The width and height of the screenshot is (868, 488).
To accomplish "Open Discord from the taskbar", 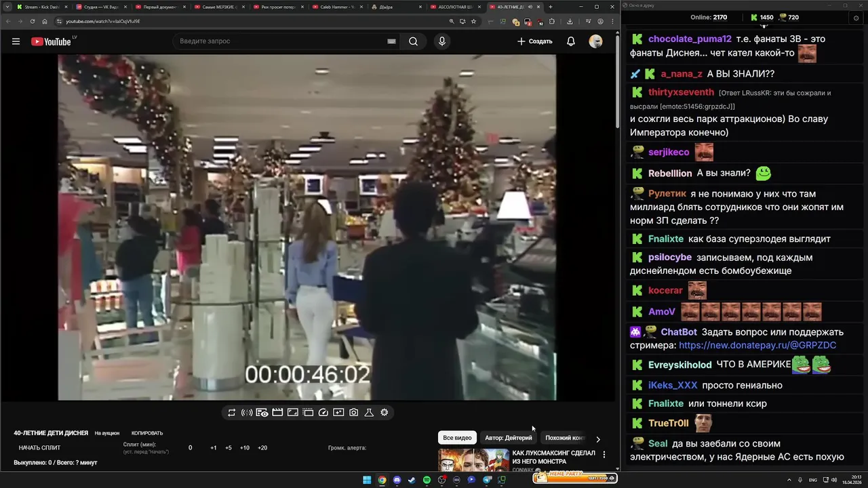I will [x=397, y=480].
